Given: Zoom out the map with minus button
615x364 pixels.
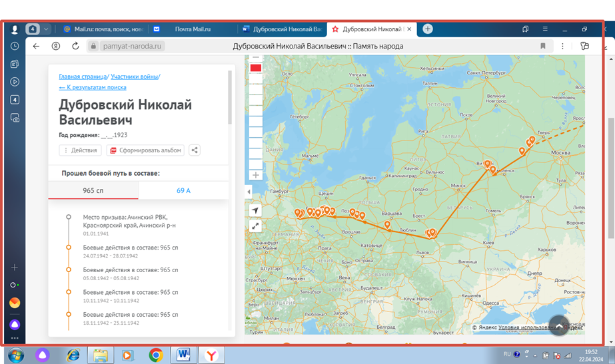Looking at the screenshot, I should tap(256, 57).
